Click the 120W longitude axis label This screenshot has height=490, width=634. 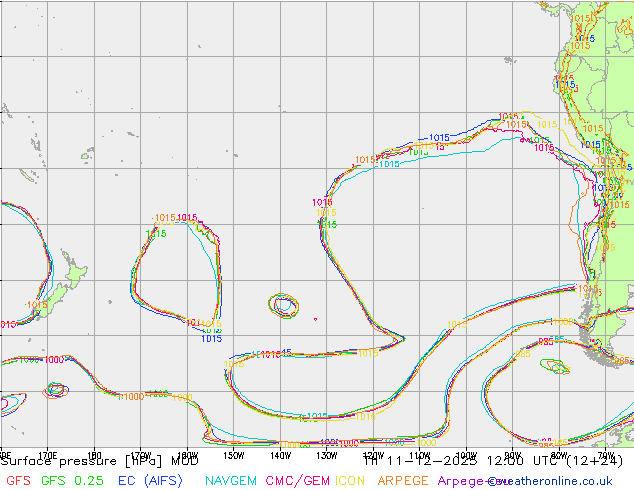(373, 455)
